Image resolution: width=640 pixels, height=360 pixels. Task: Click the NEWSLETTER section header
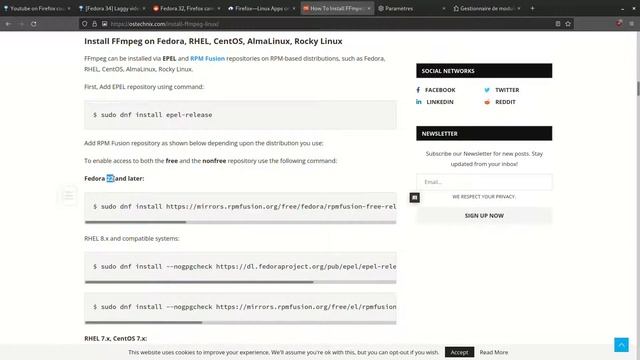(484, 133)
